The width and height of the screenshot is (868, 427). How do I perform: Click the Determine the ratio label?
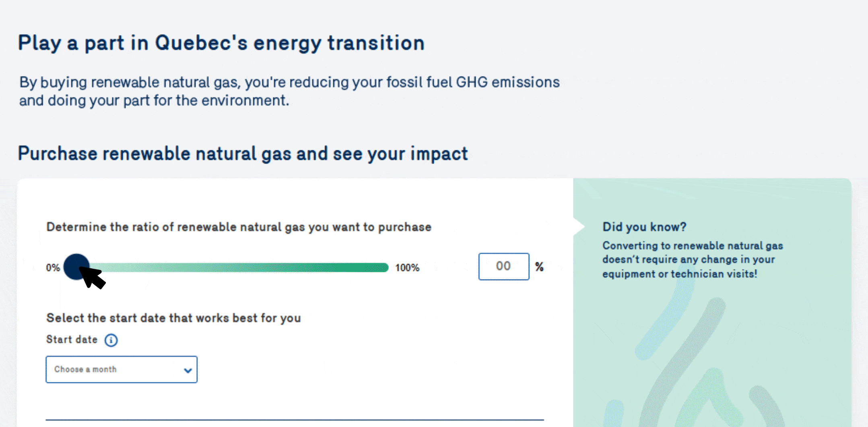239,227
